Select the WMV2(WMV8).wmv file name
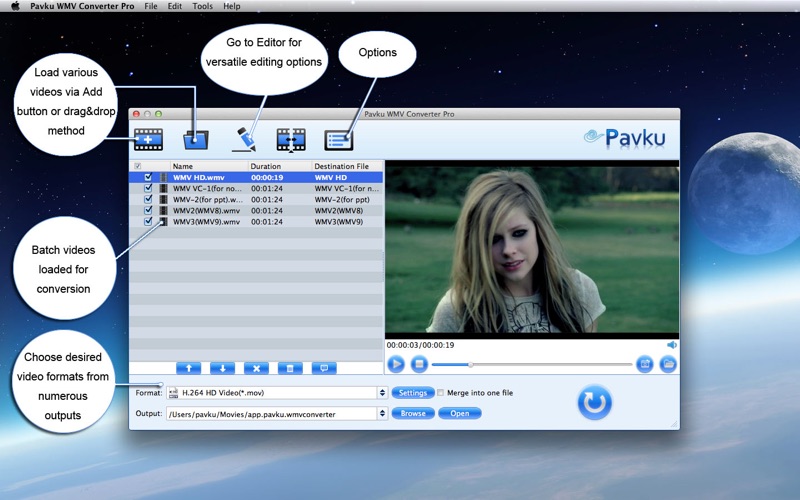 coord(206,210)
